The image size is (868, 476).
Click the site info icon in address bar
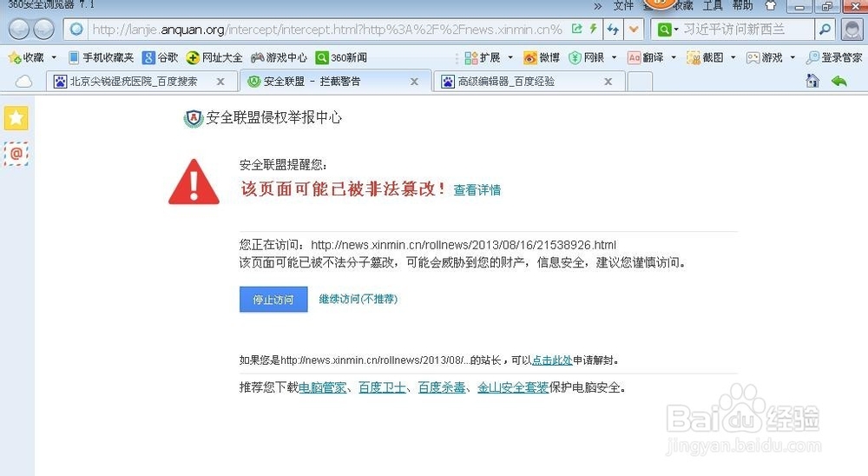tap(76, 29)
